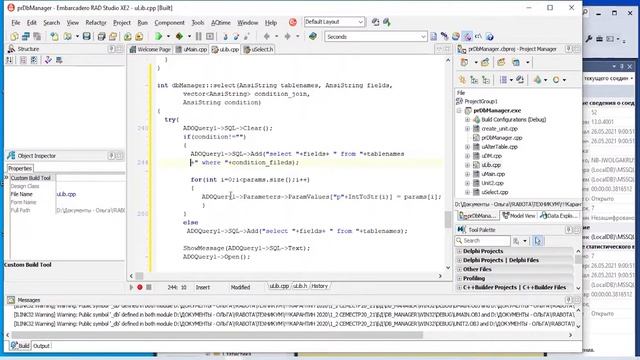Click the Set debug desktop icon
Screen dimensions: 640x360
tap(387, 22)
